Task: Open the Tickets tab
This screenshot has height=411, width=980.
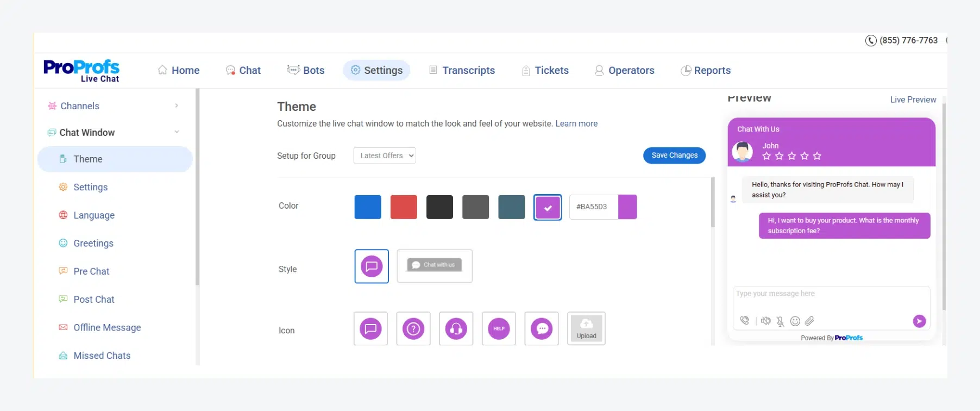Action: 545,70
